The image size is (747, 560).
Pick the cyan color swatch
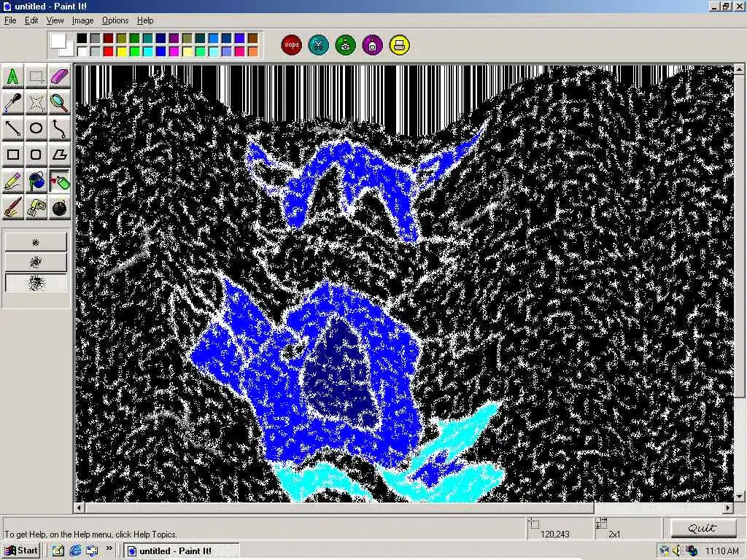148,51
